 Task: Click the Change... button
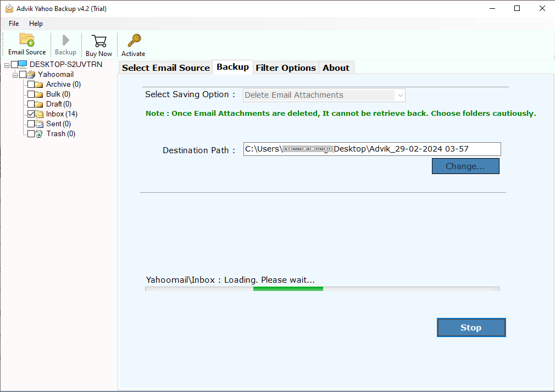pyautogui.click(x=465, y=166)
